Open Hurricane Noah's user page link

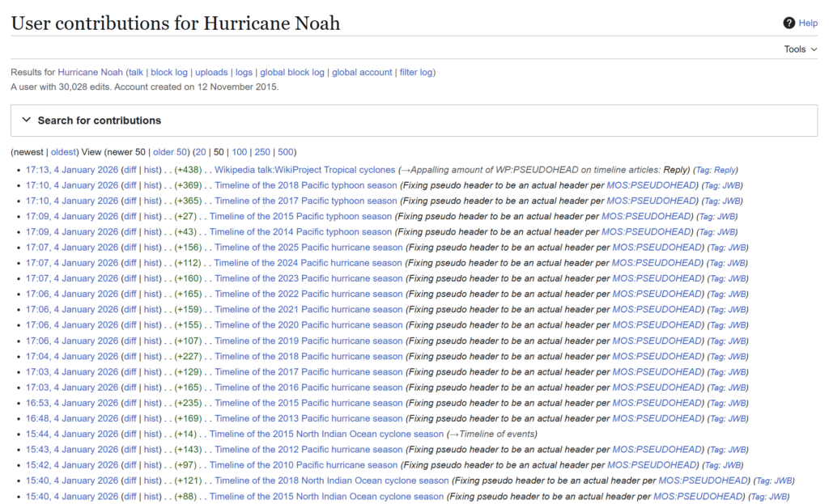[x=90, y=72]
